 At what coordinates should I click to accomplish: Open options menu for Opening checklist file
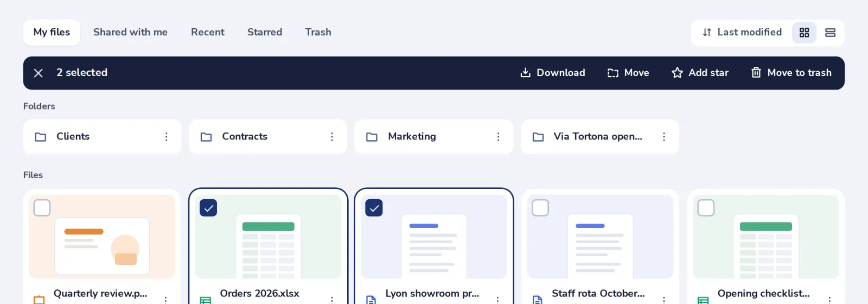click(829, 299)
